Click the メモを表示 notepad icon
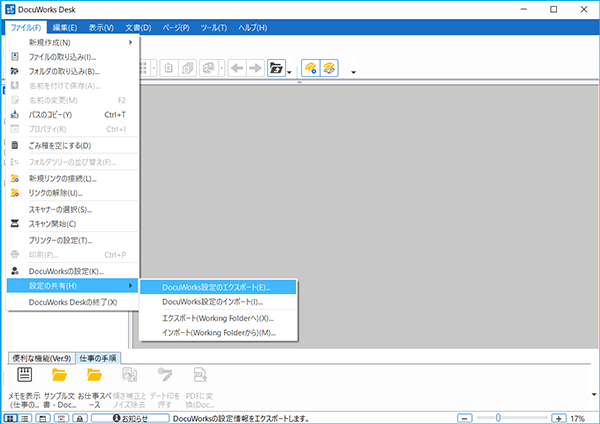 point(26,375)
